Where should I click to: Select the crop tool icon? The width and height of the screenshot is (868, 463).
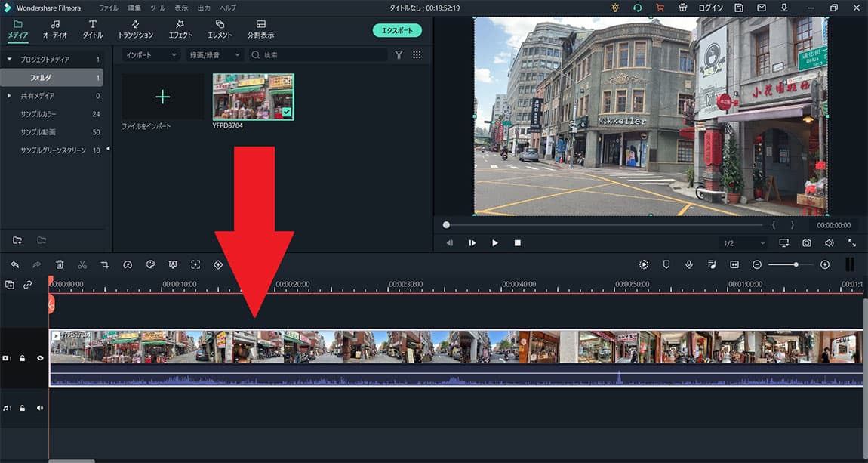tap(105, 264)
